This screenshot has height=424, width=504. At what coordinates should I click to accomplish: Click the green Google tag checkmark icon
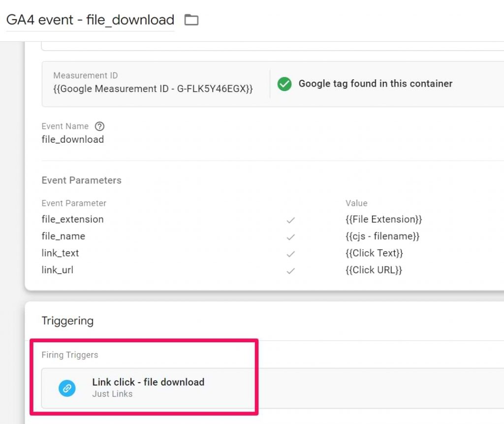coord(284,84)
